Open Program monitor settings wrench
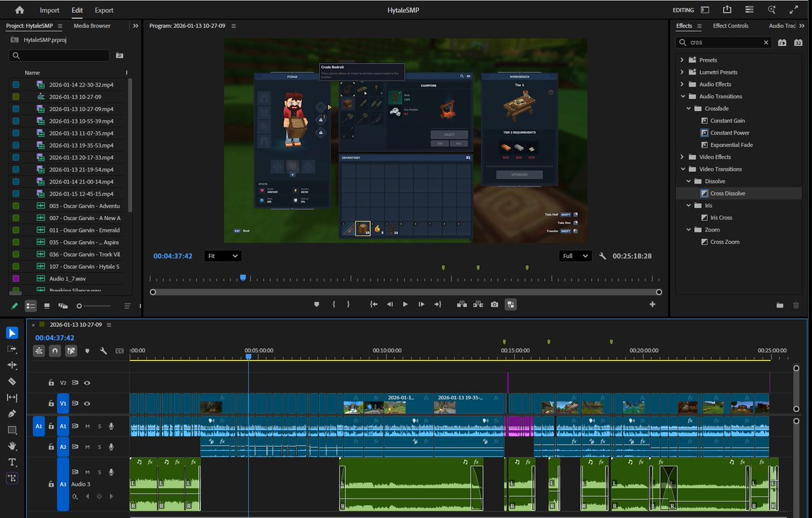 (x=602, y=257)
